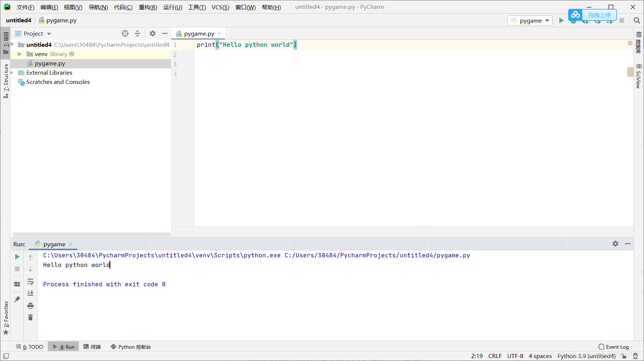Image resolution: width=644 pixels, height=361 pixels.
Task: Change the 4 spaces indent setting
Action: (540, 356)
